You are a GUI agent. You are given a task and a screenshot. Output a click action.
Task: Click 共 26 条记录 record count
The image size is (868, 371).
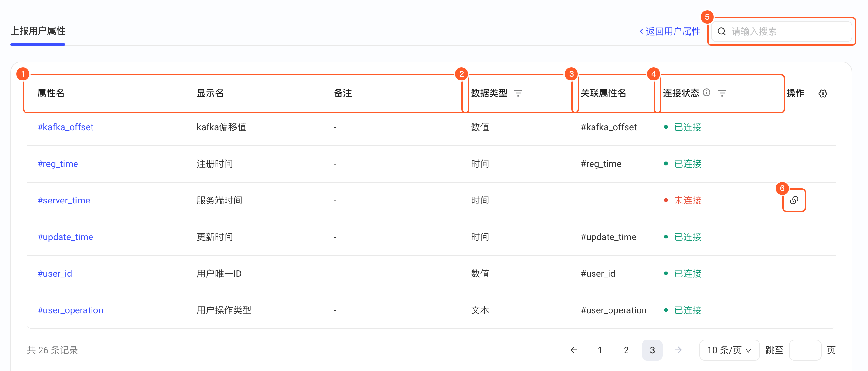coord(53,350)
